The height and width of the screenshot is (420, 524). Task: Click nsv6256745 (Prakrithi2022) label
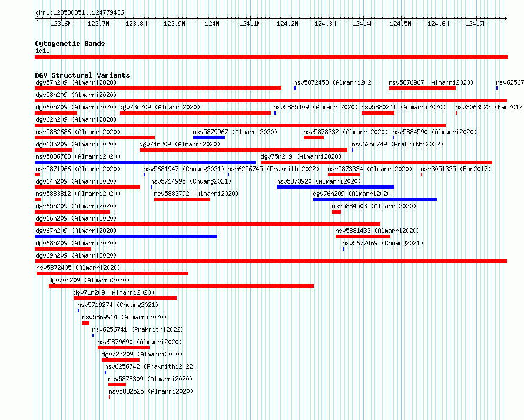point(273,169)
